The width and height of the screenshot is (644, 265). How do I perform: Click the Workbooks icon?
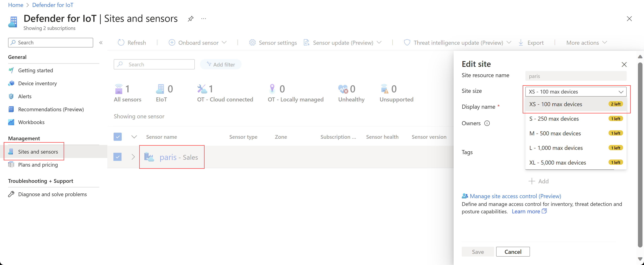tap(11, 122)
